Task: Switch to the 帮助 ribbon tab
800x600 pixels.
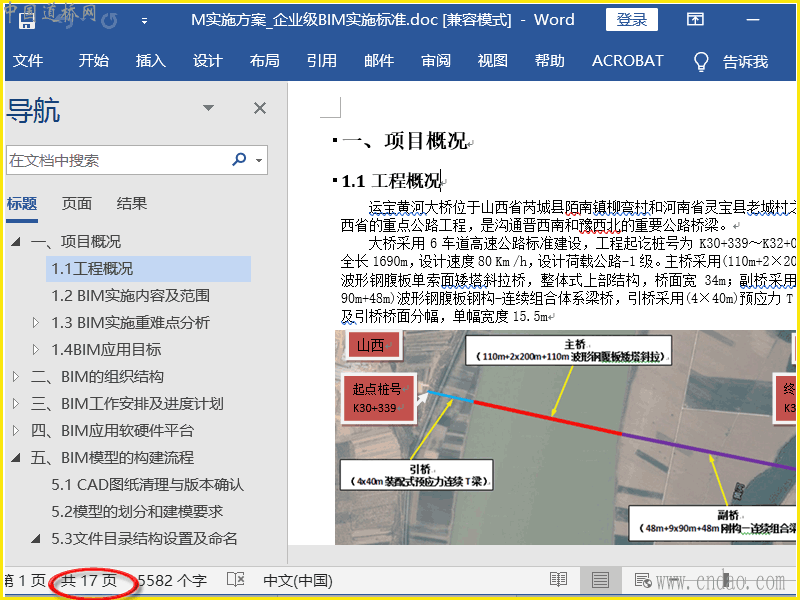Action: 549,61
